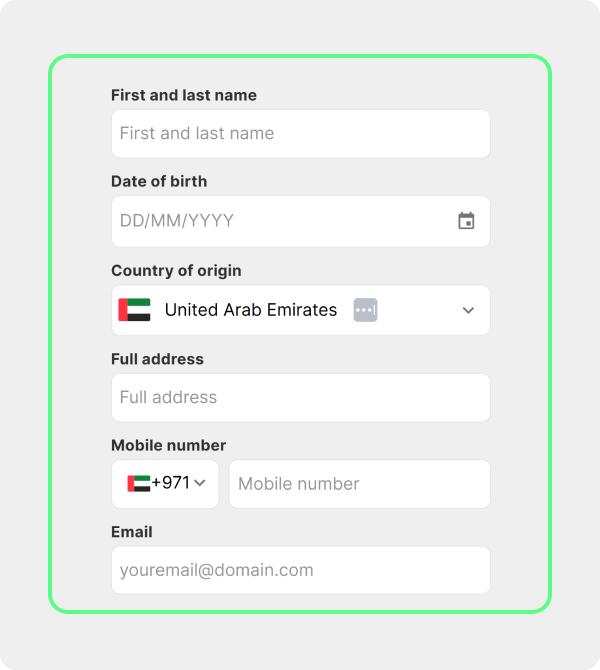The width and height of the screenshot is (600, 670).
Task: Click the +971 dial code text
Action: 170,483
